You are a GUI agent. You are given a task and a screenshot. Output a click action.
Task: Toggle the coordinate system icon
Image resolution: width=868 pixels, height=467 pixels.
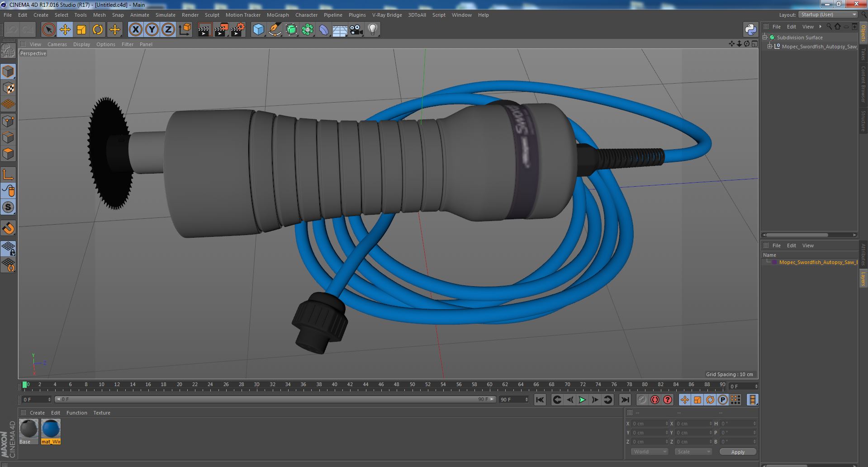pos(185,30)
